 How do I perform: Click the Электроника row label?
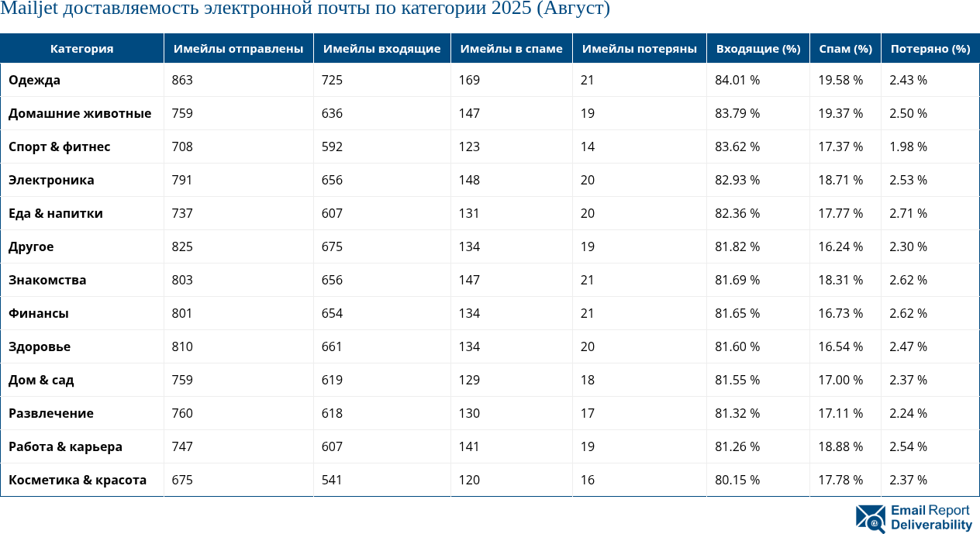51,181
